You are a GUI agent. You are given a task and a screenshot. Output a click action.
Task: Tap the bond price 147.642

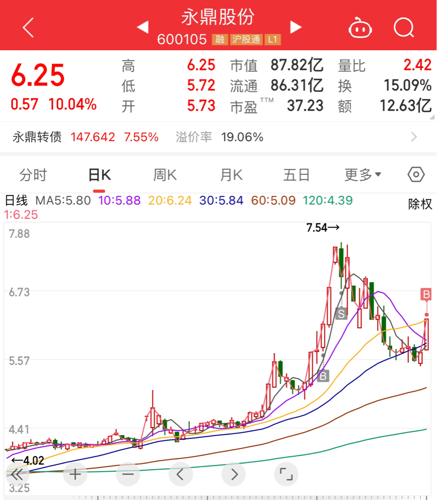[93, 137]
